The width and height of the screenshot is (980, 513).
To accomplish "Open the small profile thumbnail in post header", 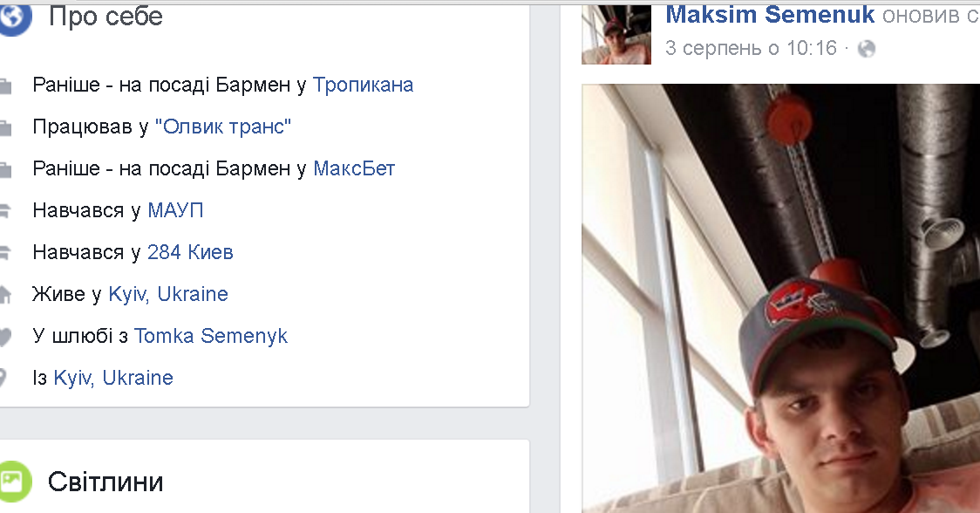I will point(616,34).
